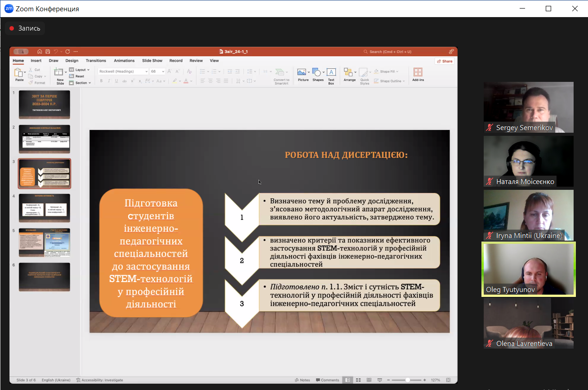Click the fit slide to window icon
The image size is (588, 390).
click(448, 380)
